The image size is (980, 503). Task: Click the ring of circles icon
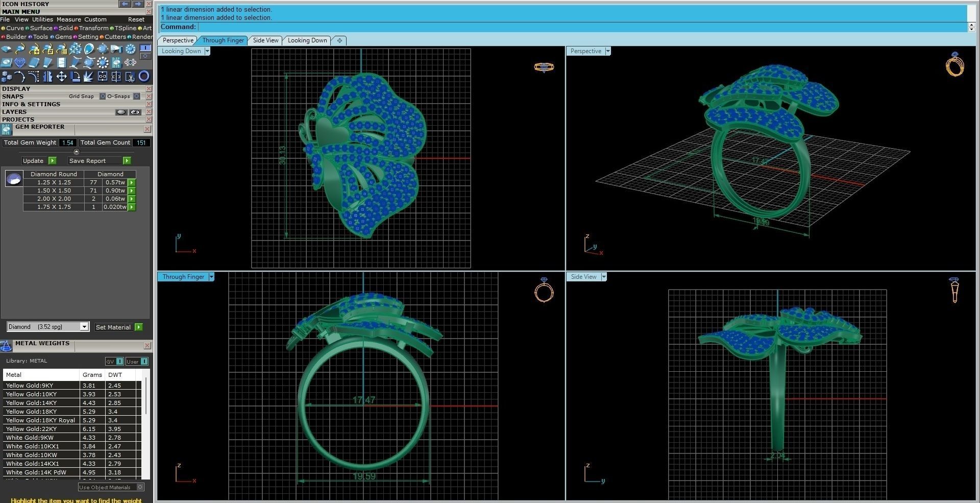tap(103, 63)
